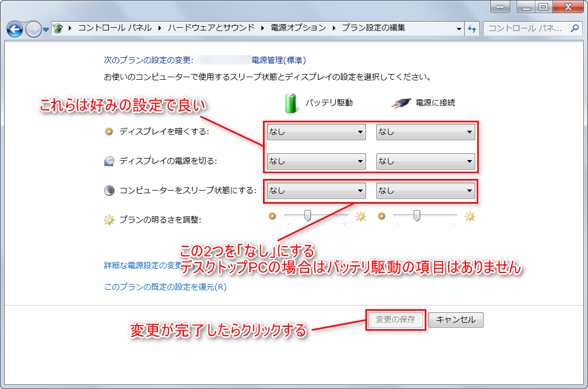This screenshot has width=588, height=389.
Task: Click the Control Panel icon in address bar
Action: tap(58, 28)
